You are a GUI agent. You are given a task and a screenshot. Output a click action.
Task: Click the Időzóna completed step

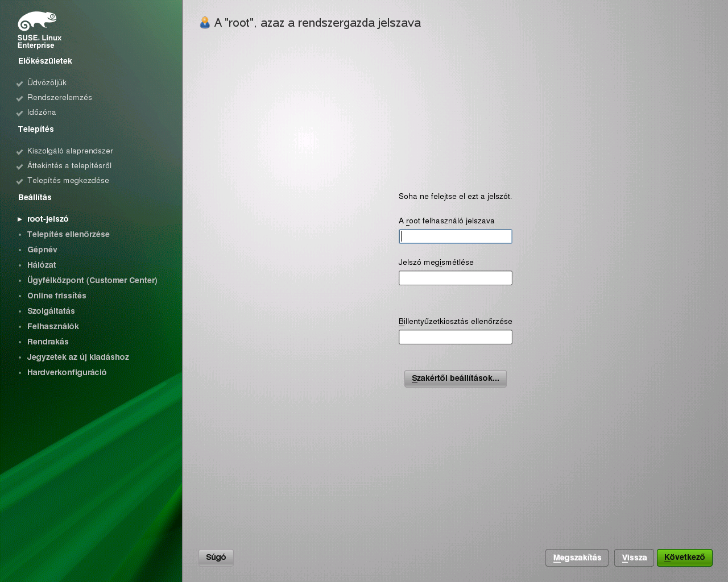pyautogui.click(x=42, y=112)
